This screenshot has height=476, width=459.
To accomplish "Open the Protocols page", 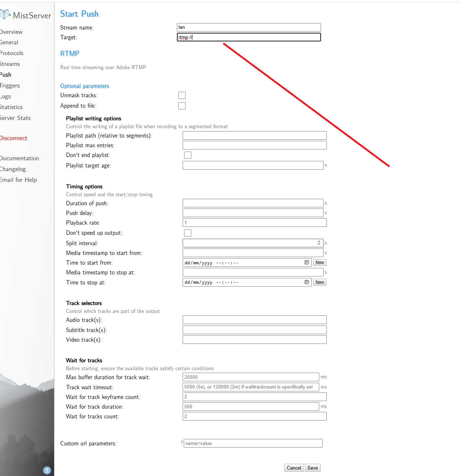I will [12, 53].
